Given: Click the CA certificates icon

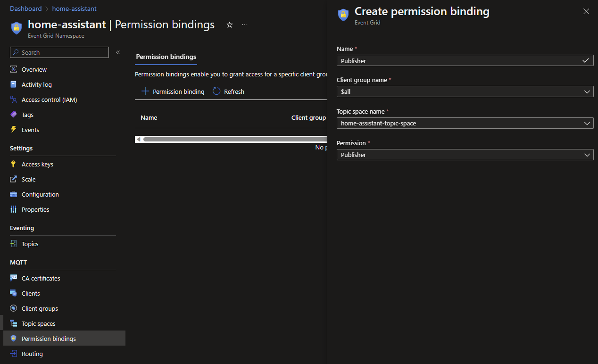Looking at the screenshot, I should (13, 278).
